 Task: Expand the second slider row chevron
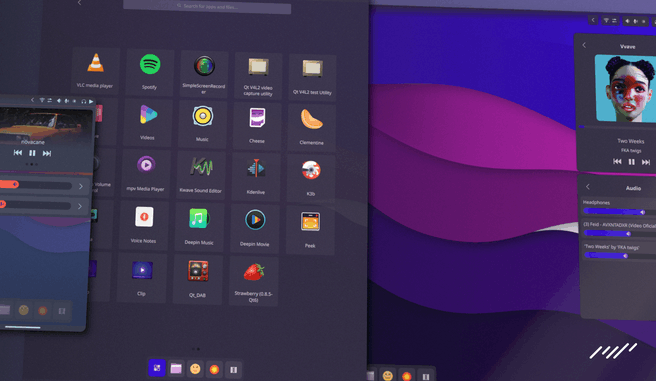pos(80,206)
